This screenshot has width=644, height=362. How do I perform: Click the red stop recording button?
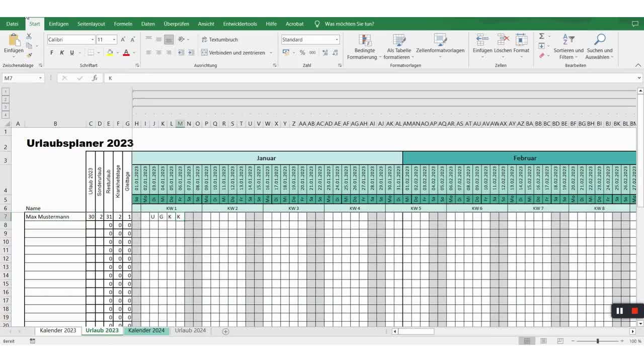[x=634, y=311]
